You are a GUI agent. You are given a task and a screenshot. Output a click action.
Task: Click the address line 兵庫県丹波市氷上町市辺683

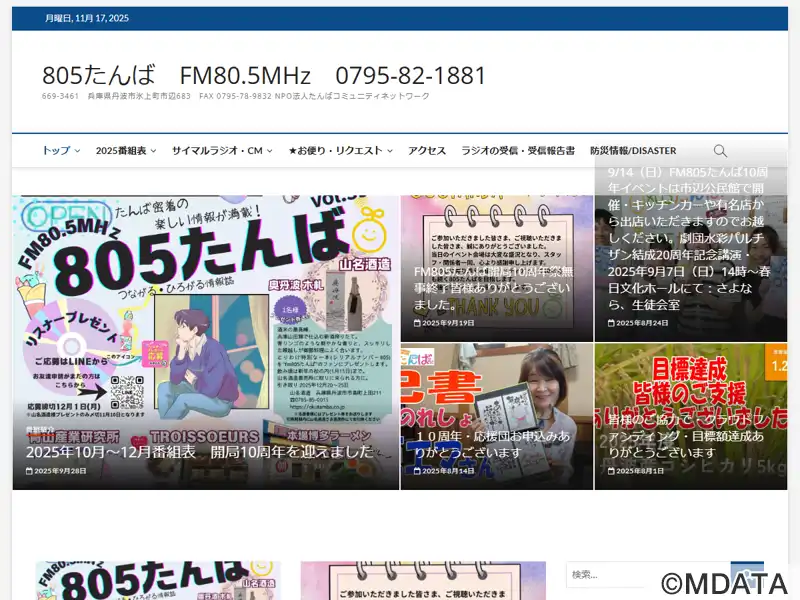(x=139, y=96)
